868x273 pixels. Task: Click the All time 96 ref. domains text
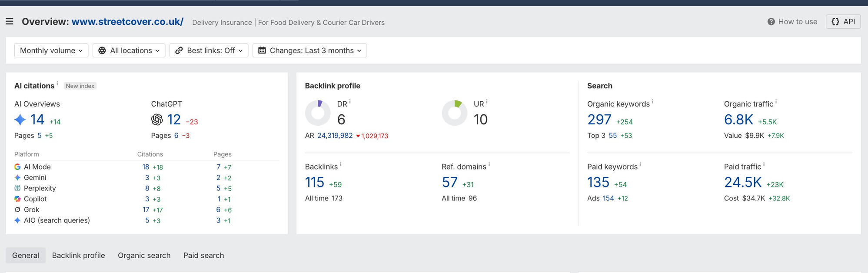(x=459, y=198)
